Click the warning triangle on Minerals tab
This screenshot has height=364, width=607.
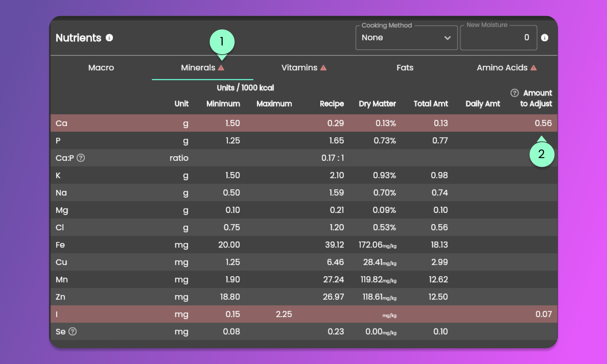pyautogui.click(x=221, y=68)
